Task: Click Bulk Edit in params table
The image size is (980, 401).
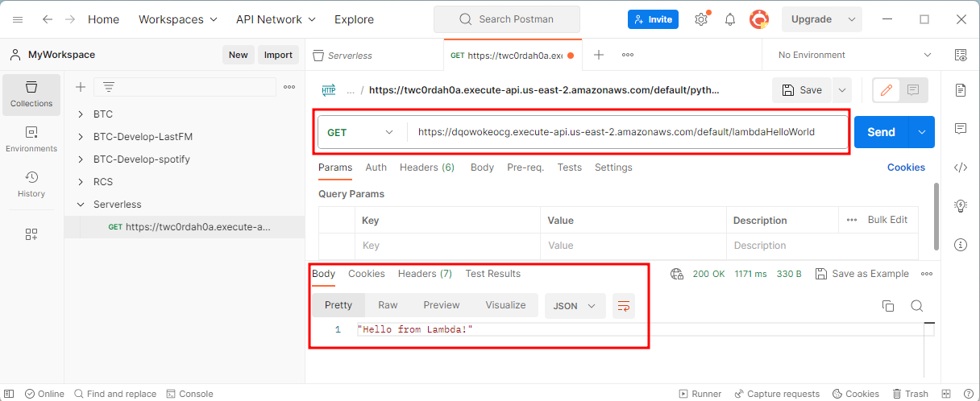Action: coord(887,220)
